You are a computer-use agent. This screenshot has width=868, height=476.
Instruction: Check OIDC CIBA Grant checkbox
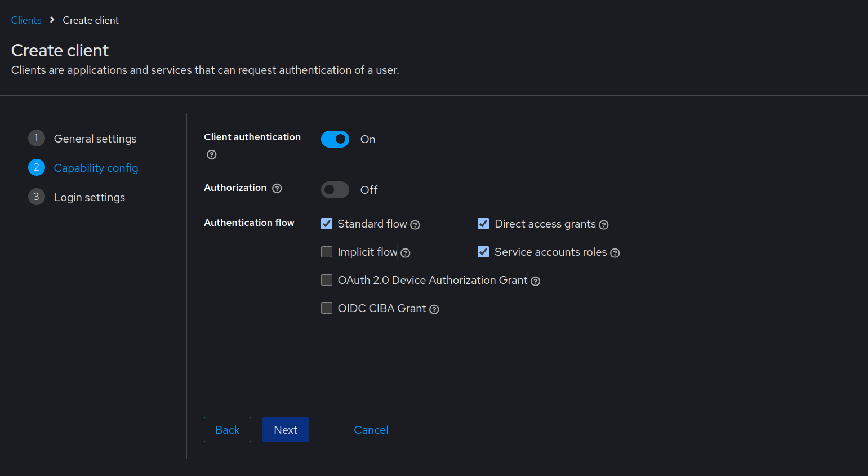click(x=327, y=308)
